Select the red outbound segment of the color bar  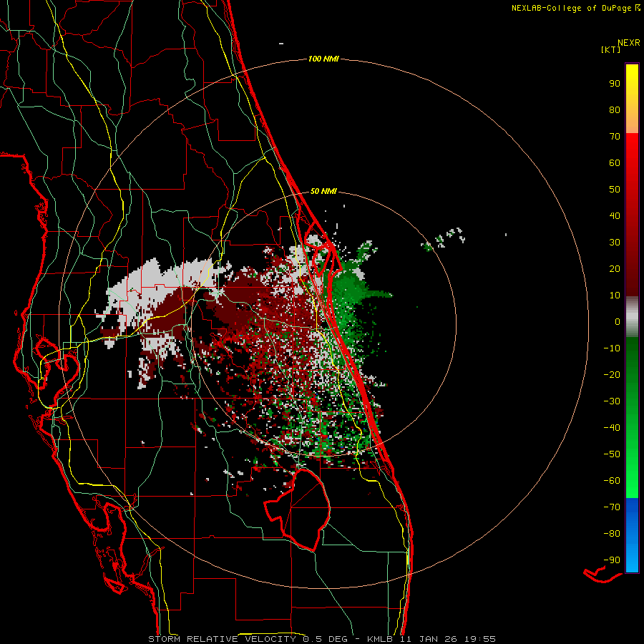point(632,215)
